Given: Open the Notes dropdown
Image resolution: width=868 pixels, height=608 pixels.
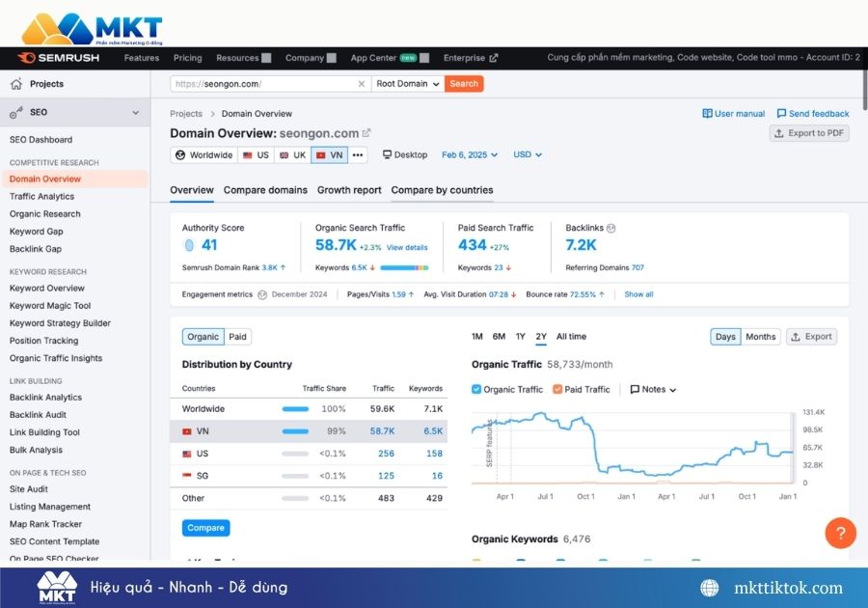Looking at the screenshot, I should point(653,389).
